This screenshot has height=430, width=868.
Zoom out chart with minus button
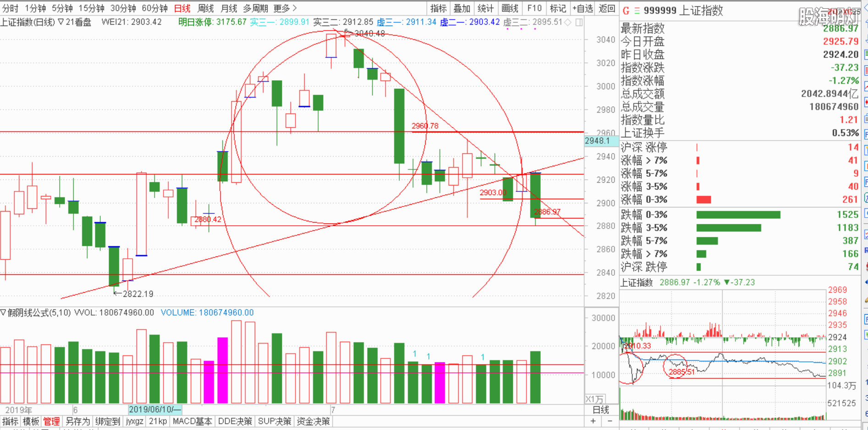click(610, 421)
